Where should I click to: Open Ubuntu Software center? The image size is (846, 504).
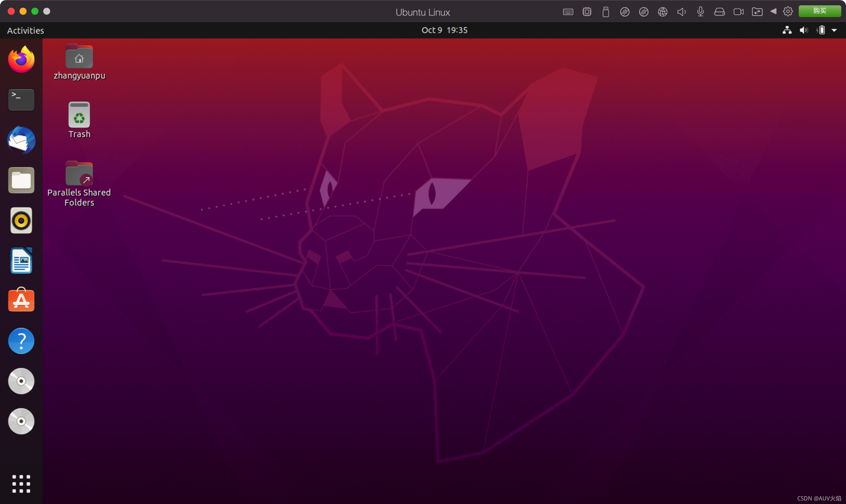pos(21,300)
